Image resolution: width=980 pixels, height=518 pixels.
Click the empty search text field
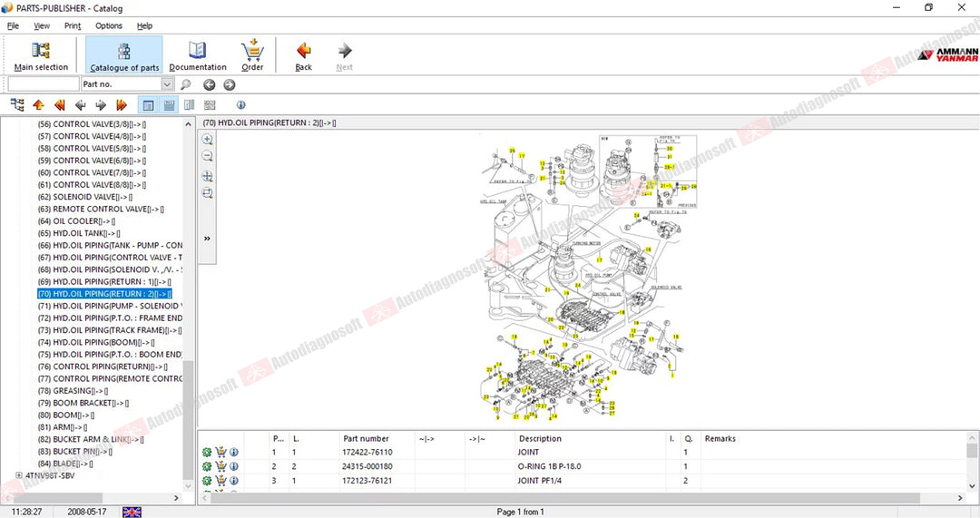[x=44, y=83]
